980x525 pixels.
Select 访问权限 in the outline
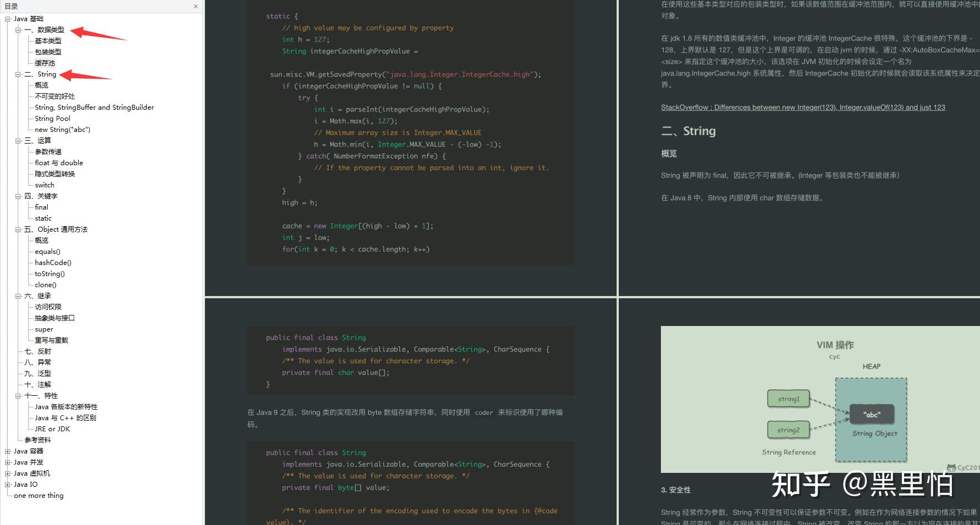(x=48, y=307)
